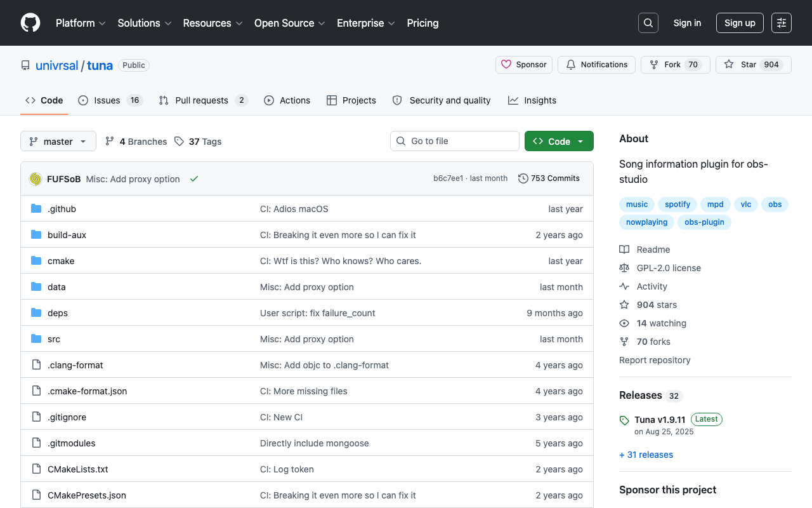This screenshot has width=812, height=508.
Task: Switch to the Issues tab
Action: tap(110, 100)
